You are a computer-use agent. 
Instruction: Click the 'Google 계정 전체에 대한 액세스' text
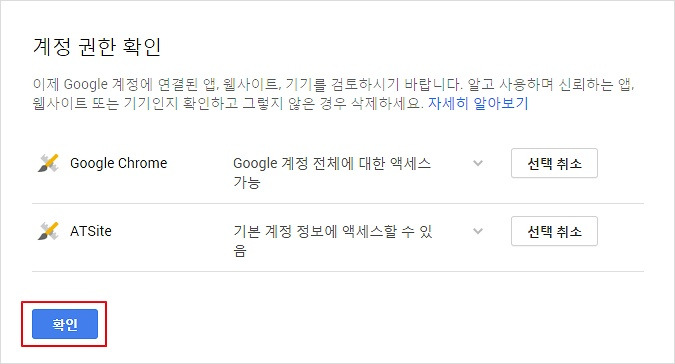(332, 163)
